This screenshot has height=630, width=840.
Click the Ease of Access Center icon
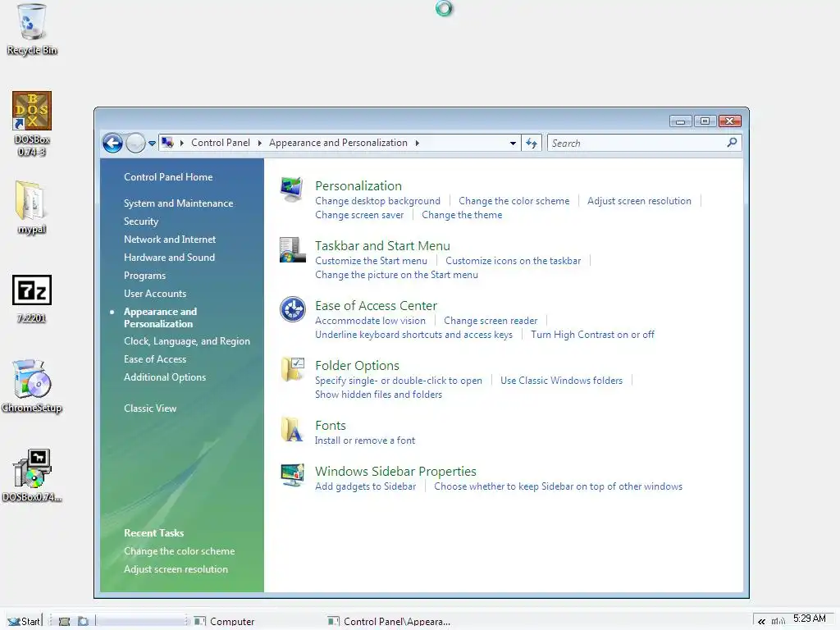(292, 309)
